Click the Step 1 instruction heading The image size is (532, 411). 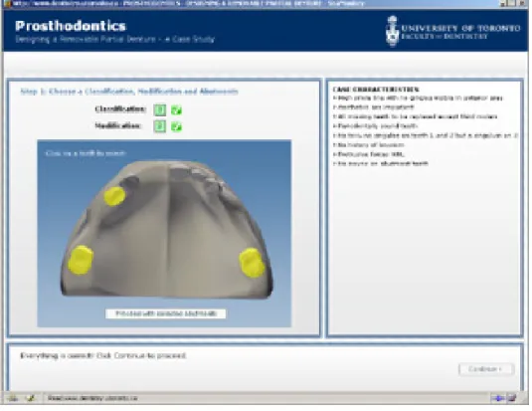(129, 91)
